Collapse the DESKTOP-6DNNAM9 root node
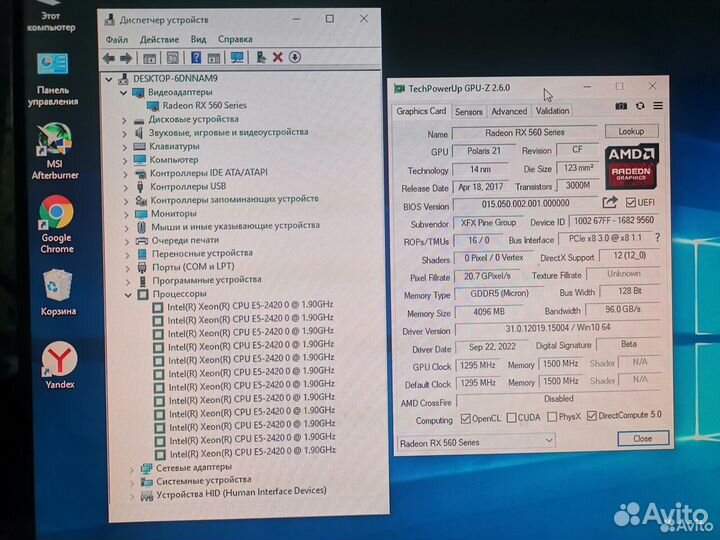This screenshot has height=540, width=720. [109, 79]
